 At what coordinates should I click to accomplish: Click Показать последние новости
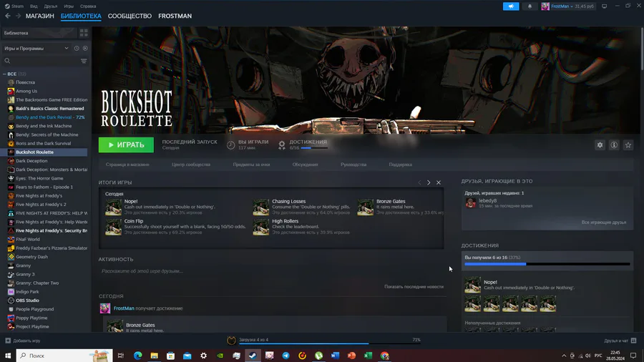414,286
